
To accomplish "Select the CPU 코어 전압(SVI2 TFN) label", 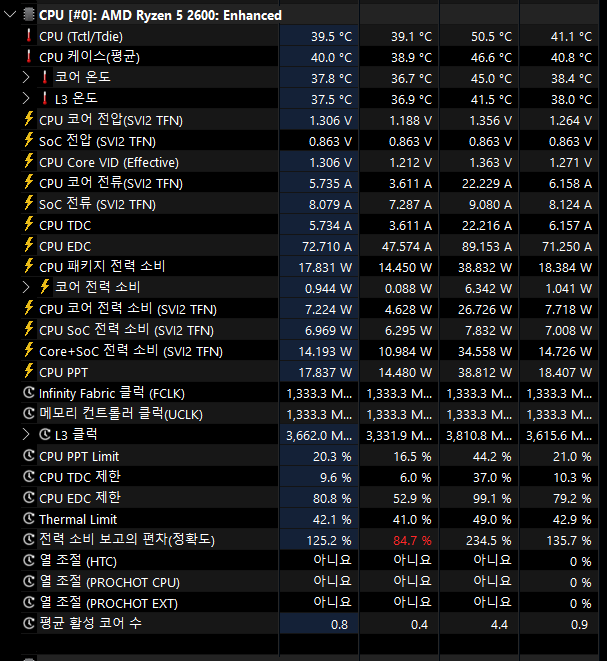I will coord(111,120).
